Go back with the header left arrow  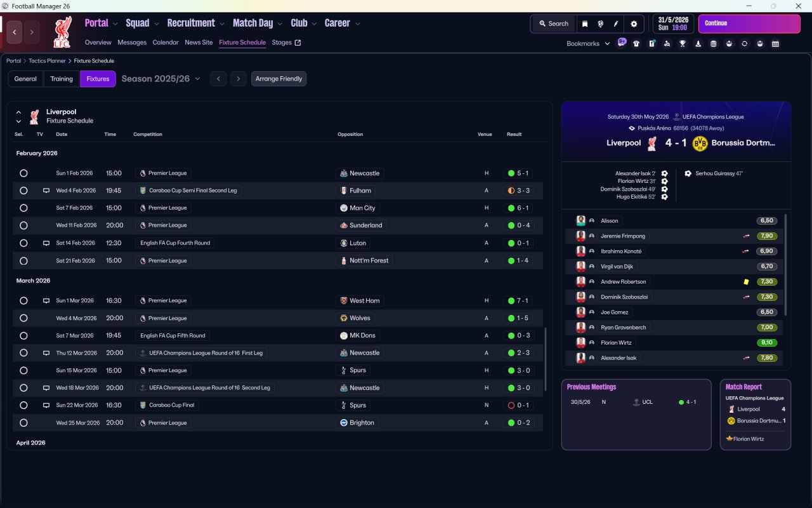[15, 32]
